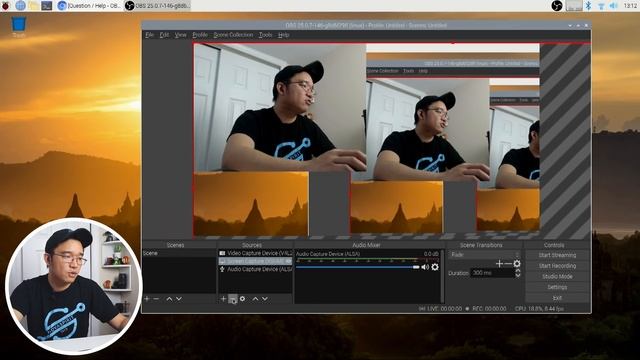Click the Audio Mixer vertical scrollbar

(x=442, y=276)
